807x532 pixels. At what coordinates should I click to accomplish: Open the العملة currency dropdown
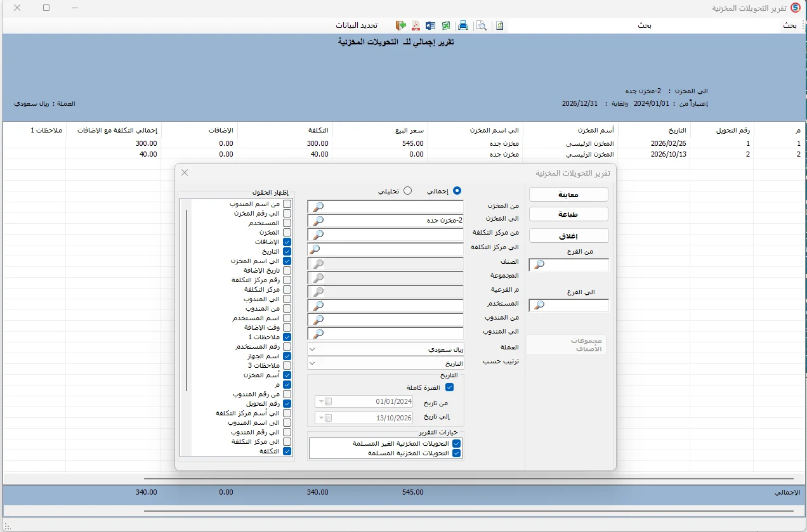click(x=312, y=349)
